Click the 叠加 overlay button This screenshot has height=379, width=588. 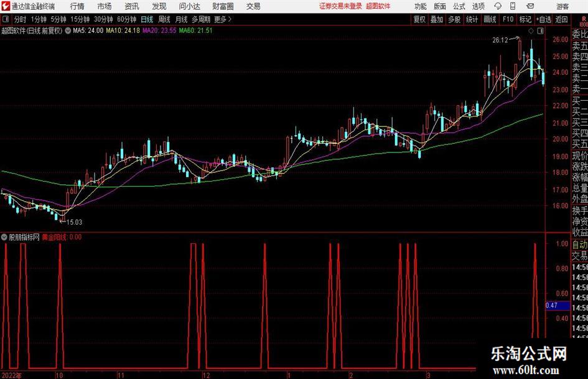(x=437, y=19)
